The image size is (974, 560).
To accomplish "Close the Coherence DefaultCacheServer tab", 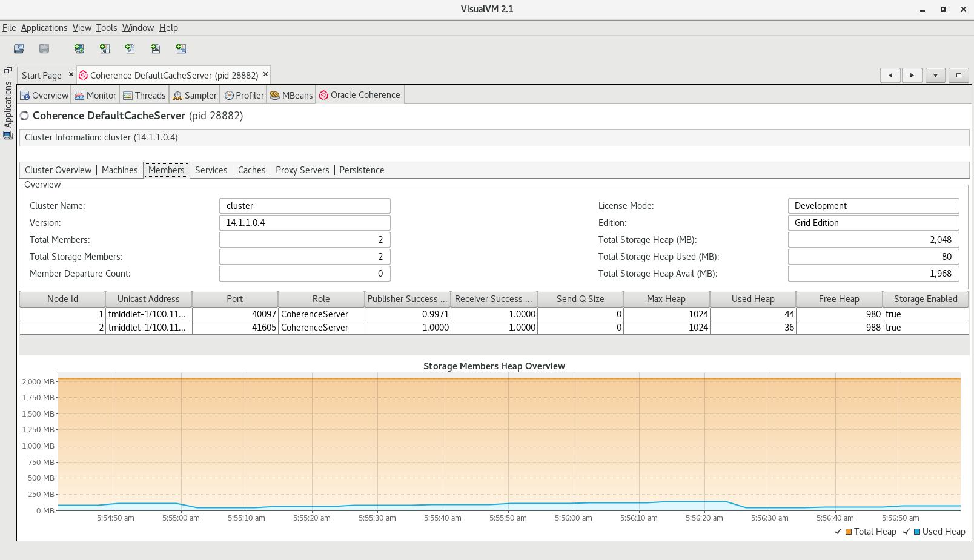I will (x=265, y=74).
